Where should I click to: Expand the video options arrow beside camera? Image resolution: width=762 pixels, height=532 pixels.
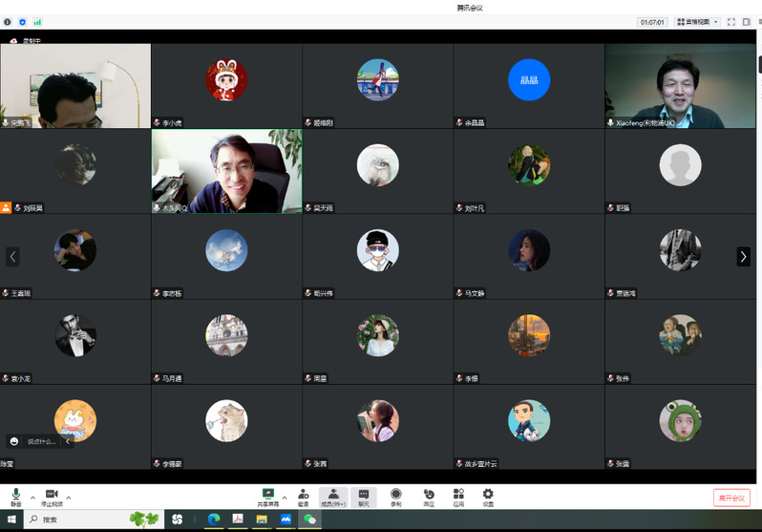pyautogui.click(x=69, y=498)
